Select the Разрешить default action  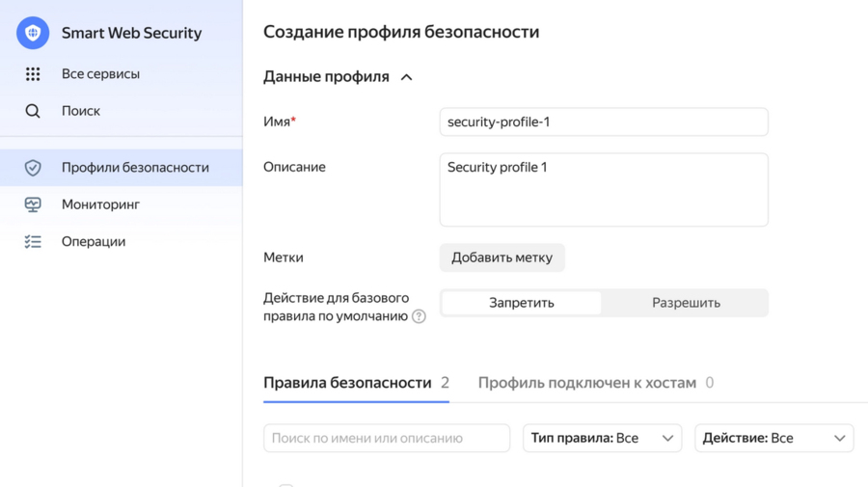point(686,303)
